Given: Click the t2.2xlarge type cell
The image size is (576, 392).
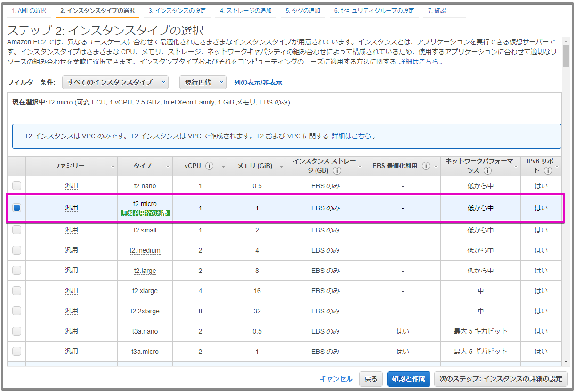Looking at the screenshot, I should (x=145, y=311).
